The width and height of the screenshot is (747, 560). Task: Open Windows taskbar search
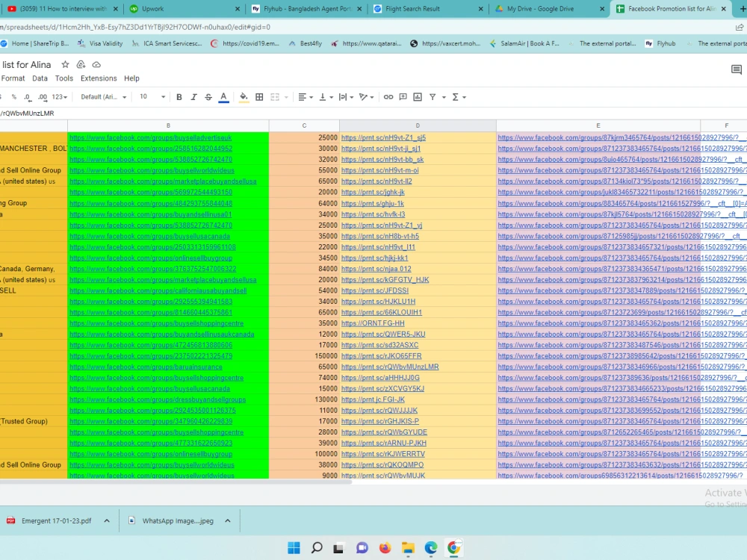[317, 547]
